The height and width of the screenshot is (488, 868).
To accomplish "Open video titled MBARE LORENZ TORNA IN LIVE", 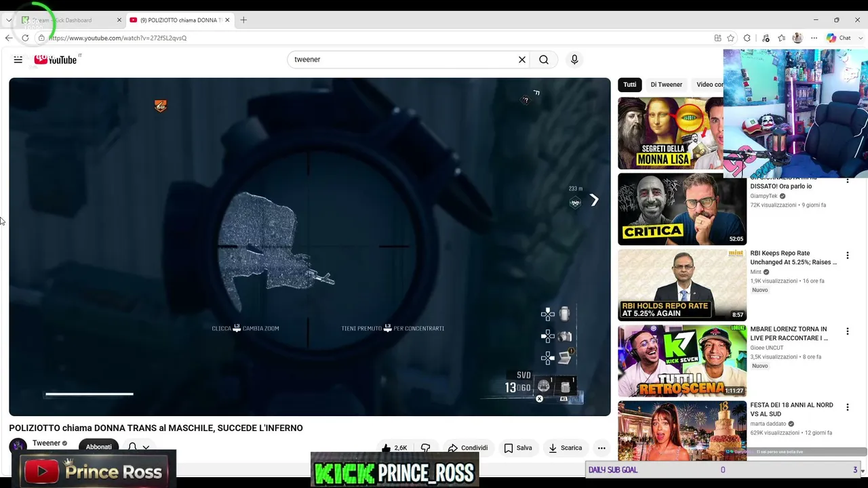I will pyautogui.click(x=789, y=333).
